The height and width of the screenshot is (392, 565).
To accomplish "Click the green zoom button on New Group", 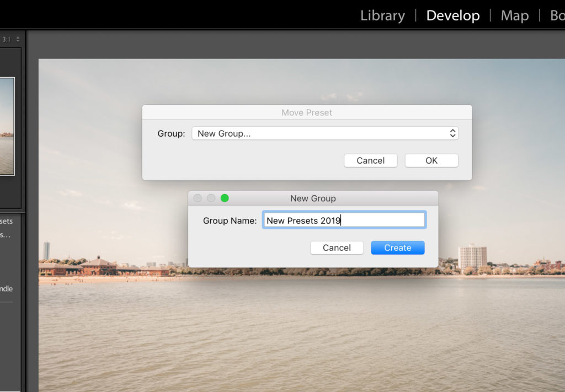I will click(x=225, y=198).
